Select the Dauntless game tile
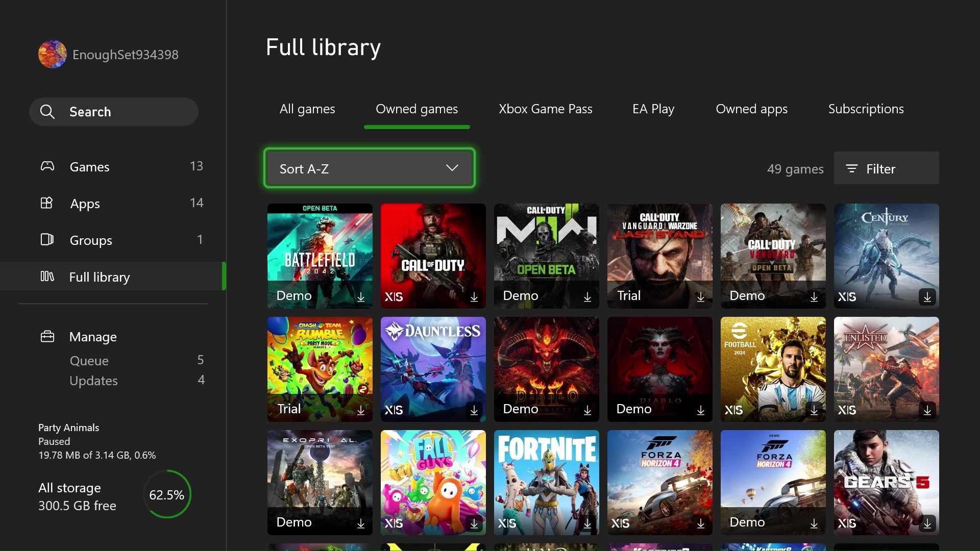The image size is (980, 551). [433, 369]
